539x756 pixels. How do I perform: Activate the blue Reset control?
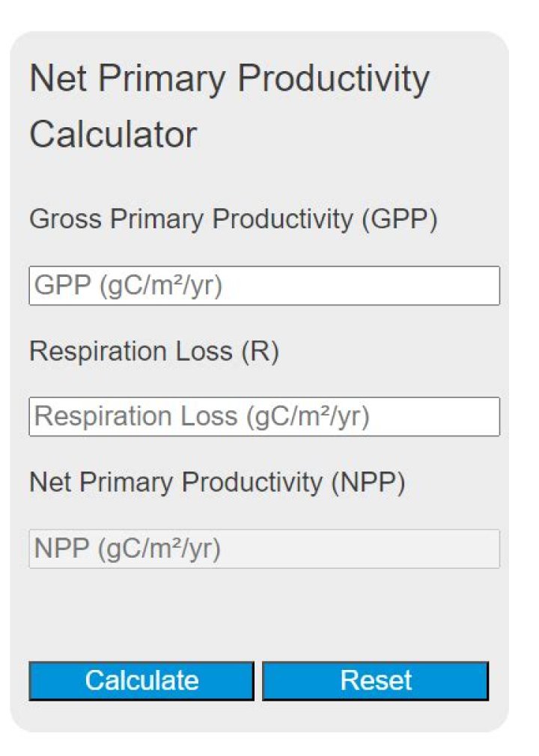(376, 680)
